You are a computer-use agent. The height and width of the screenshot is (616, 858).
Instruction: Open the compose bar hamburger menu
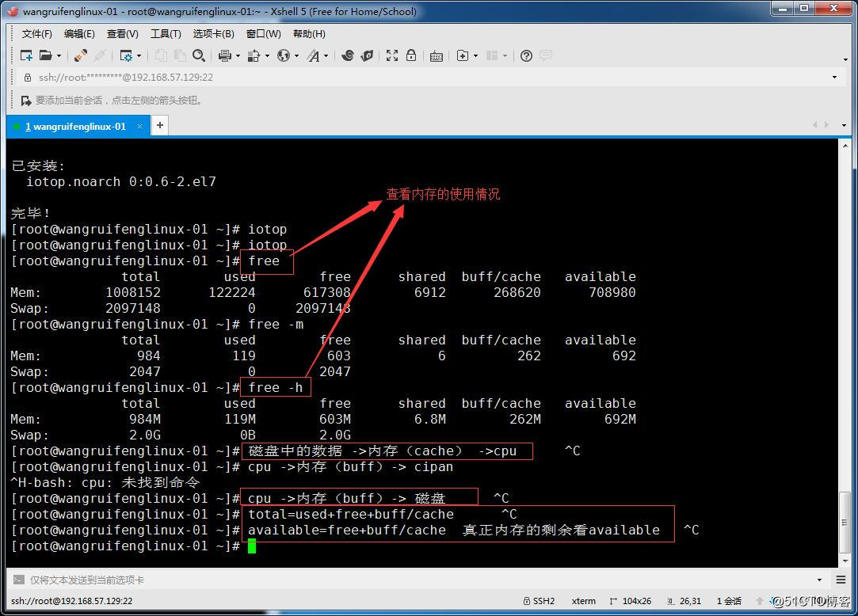click(841, 580)
